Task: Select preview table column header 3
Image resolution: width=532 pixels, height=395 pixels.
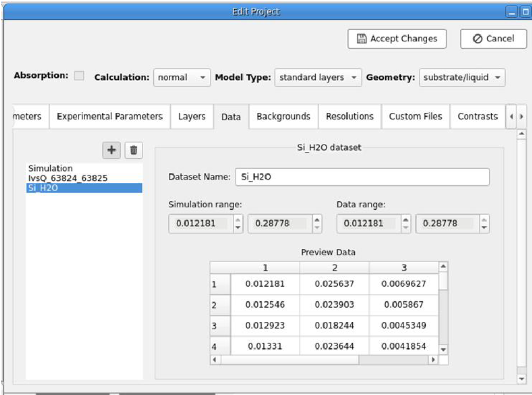Action: [x=404, y=268]
